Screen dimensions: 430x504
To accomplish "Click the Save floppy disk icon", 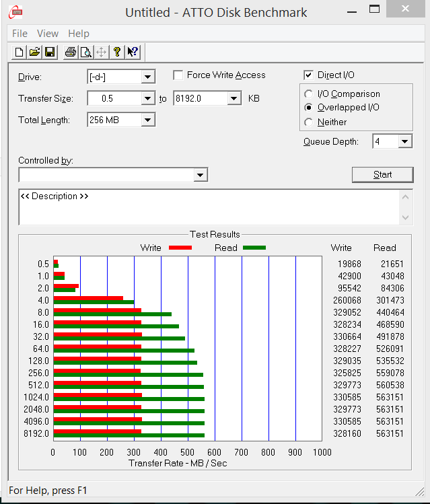I will (x=49, y=52).
